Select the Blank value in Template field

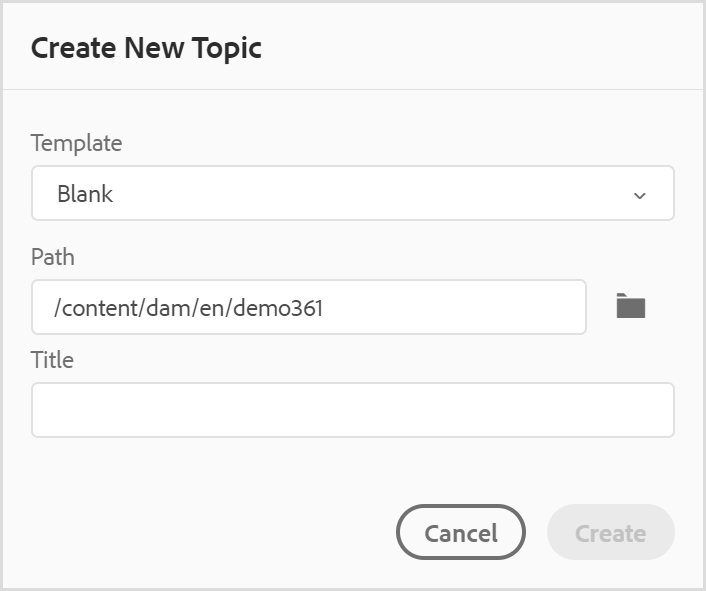pyautogui.click(x=85, y=194)
